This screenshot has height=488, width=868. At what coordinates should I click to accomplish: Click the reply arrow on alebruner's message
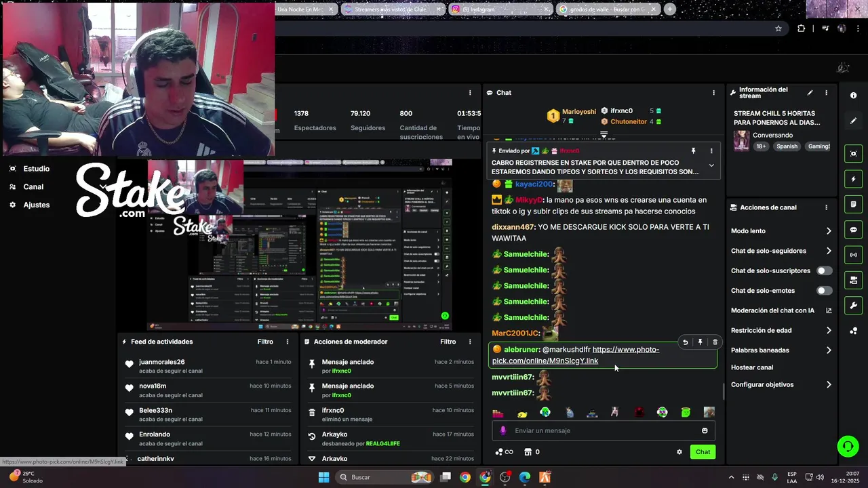pos(685,342)
